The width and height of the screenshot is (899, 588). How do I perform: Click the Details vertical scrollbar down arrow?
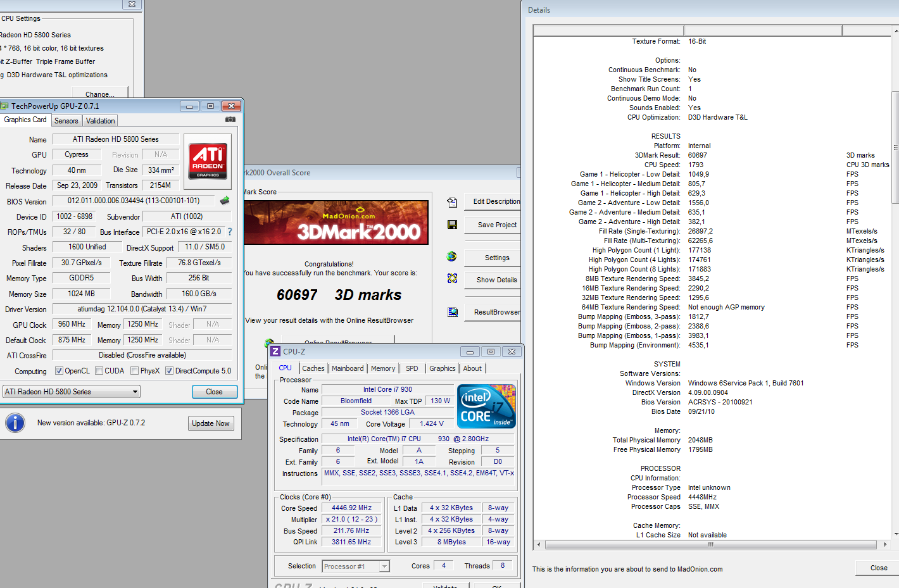(895, 535)
